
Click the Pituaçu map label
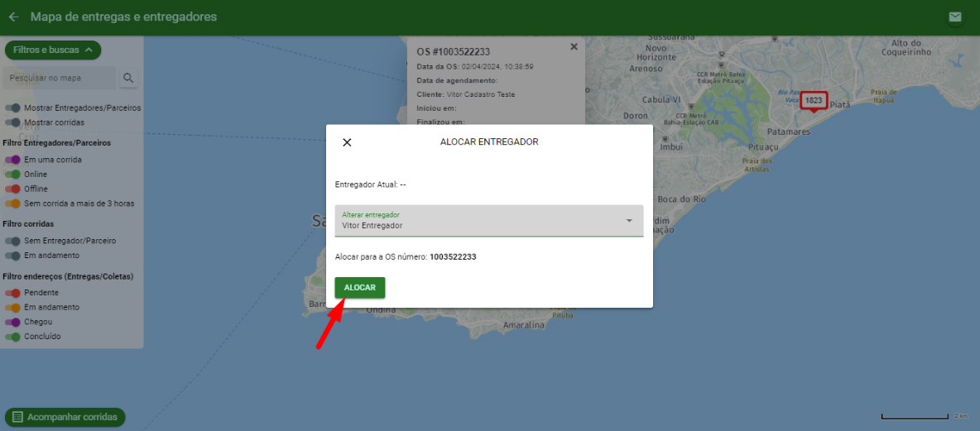(761, 148)
